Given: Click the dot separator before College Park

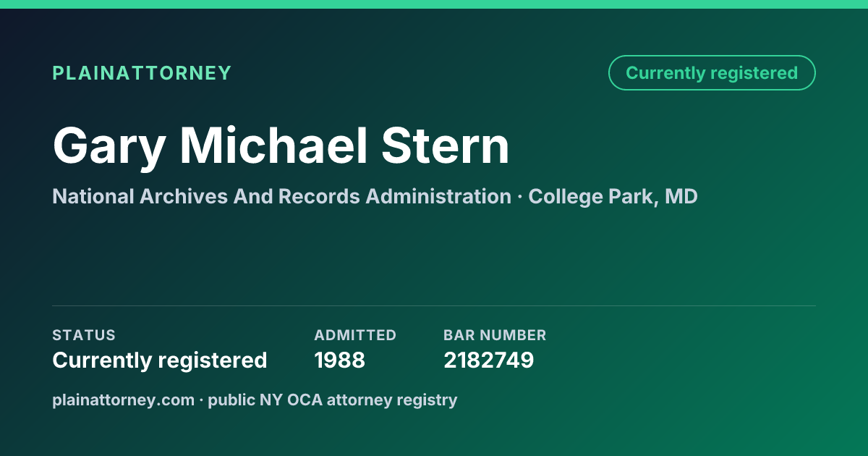Looking at the screenshot, I should pyautogui.click(x=520, y=197).
